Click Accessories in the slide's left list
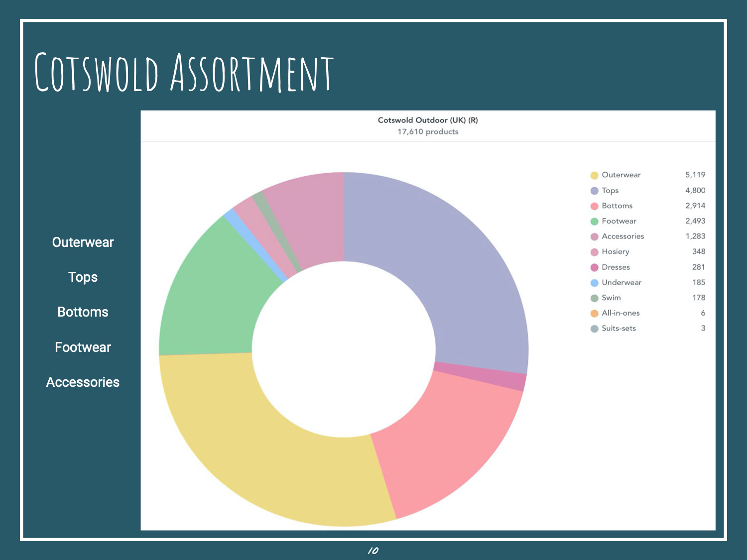The height and width of the screenshot is (560, 747). (x=83, y=382)
